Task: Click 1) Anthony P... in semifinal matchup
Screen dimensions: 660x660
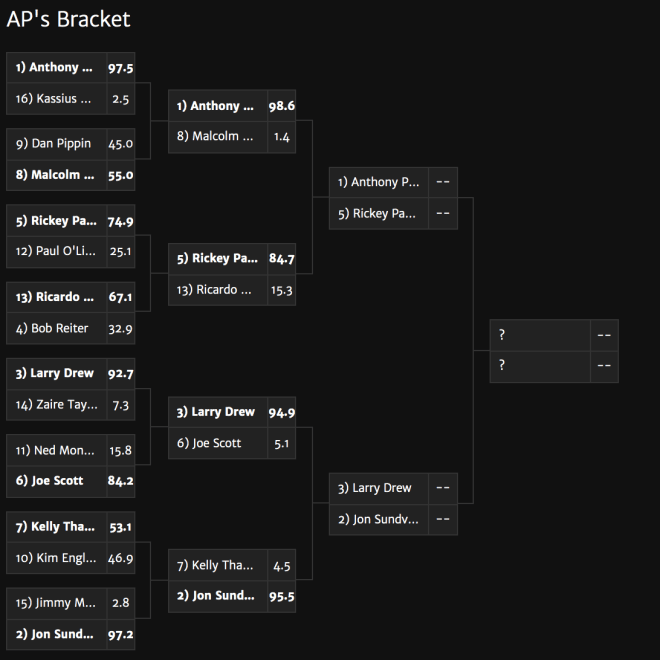Action: (393, 182)
